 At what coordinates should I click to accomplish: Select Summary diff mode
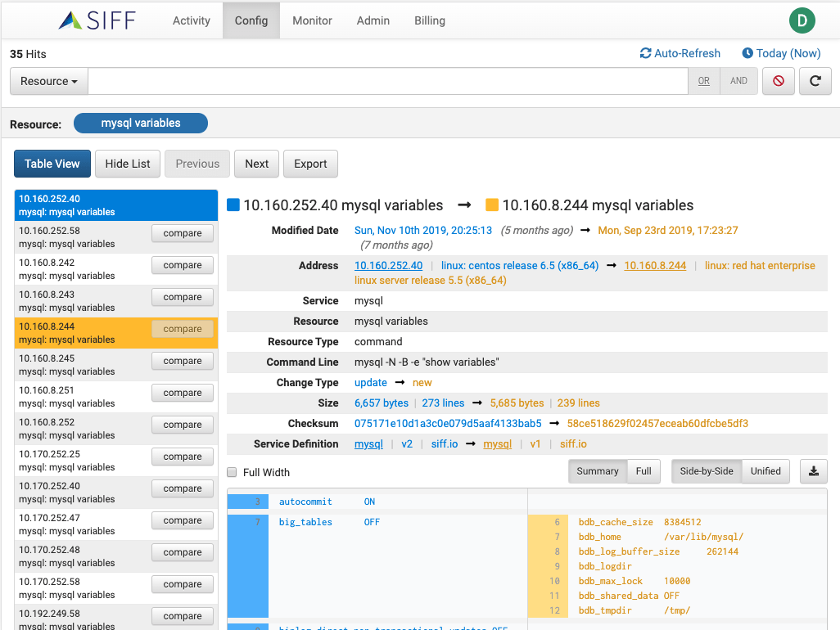(x=598, y=471)
